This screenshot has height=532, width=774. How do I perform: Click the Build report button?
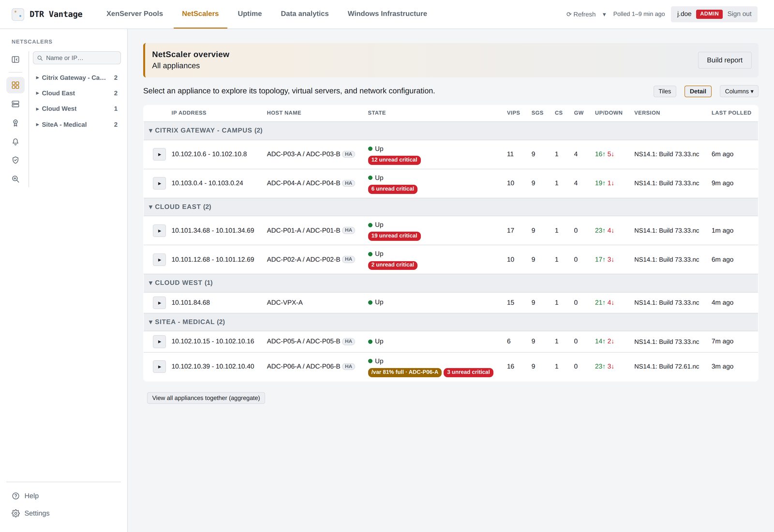[x=725, y=60]
